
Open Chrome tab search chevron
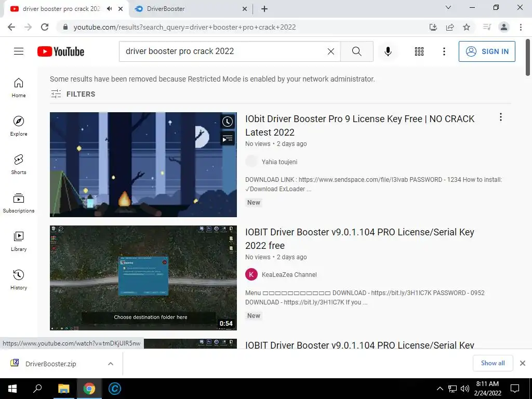click(448, 7)
